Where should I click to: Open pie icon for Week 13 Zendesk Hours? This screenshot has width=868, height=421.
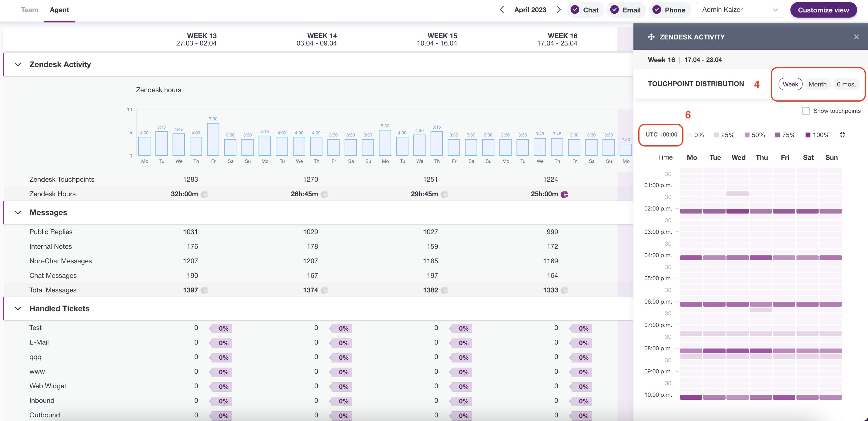pyautogui.click(x=204, y=194)
